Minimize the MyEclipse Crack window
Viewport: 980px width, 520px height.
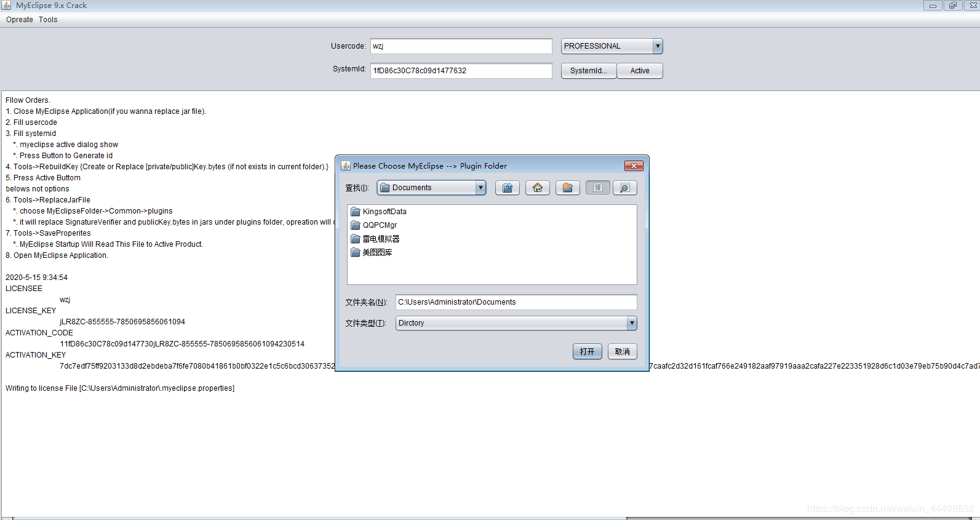coord(933,6)
